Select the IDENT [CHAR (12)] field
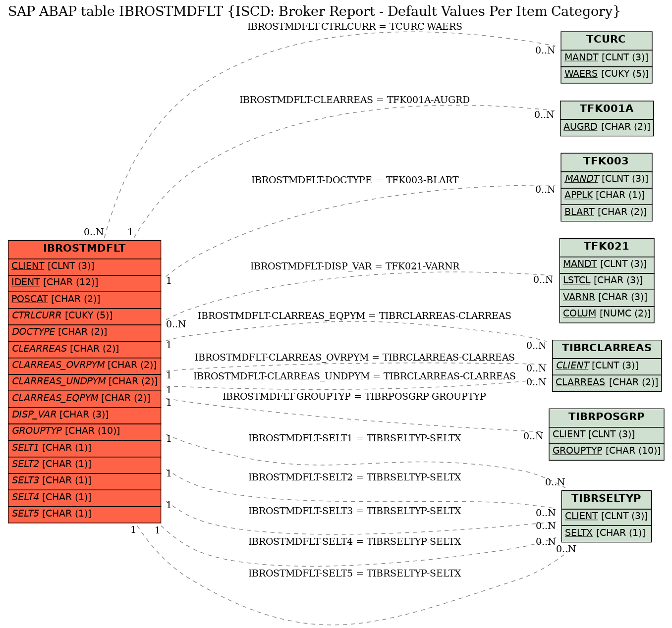Screen dimensions: 672x628 click(85, 283)
